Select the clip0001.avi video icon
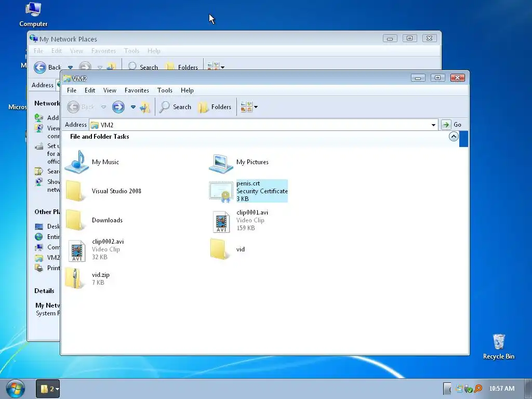 [221, 221]
